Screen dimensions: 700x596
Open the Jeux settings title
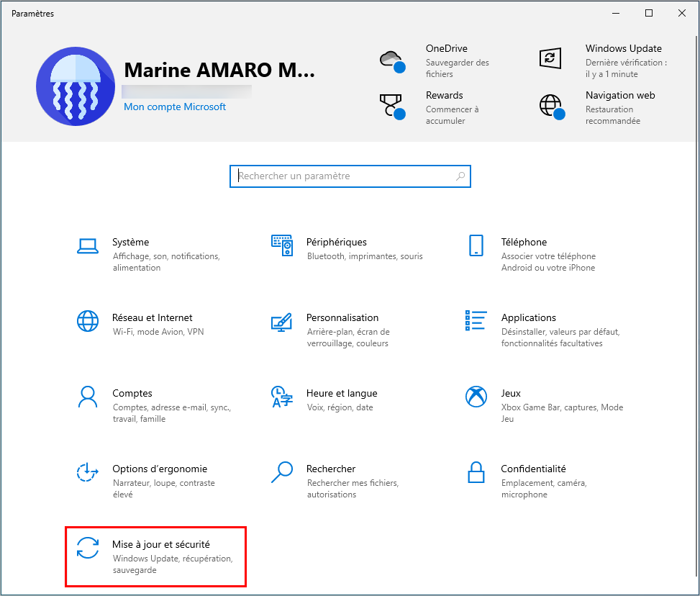tap(511, 393)
